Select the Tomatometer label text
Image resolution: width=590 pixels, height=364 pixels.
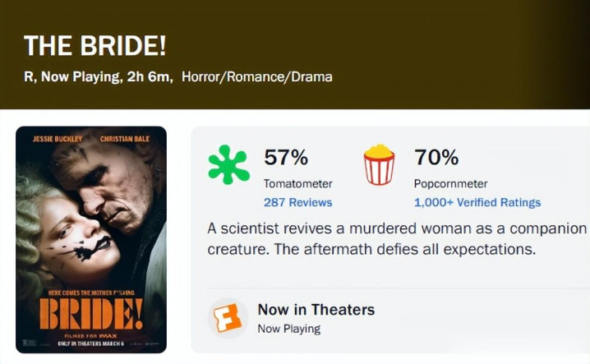(297, 183)
